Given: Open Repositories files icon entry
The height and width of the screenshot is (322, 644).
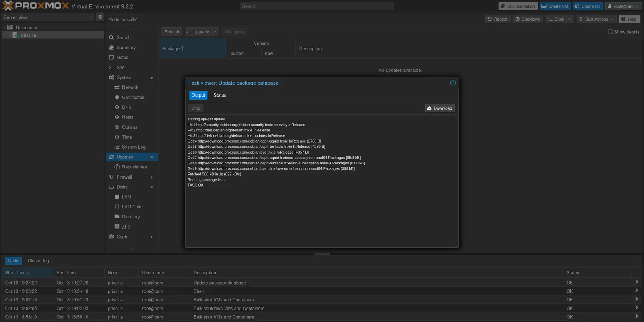Looking at the screenshot, I should [117, 167].
